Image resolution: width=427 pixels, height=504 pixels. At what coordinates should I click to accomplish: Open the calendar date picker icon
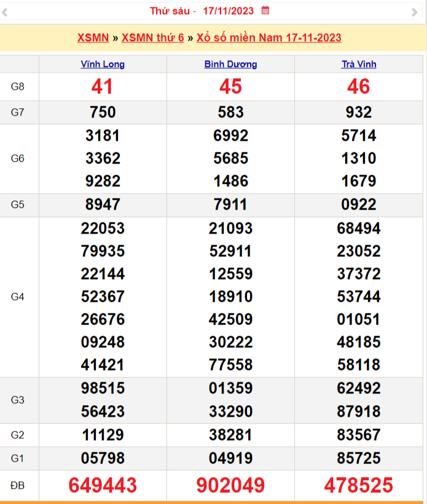coord(265,10)
